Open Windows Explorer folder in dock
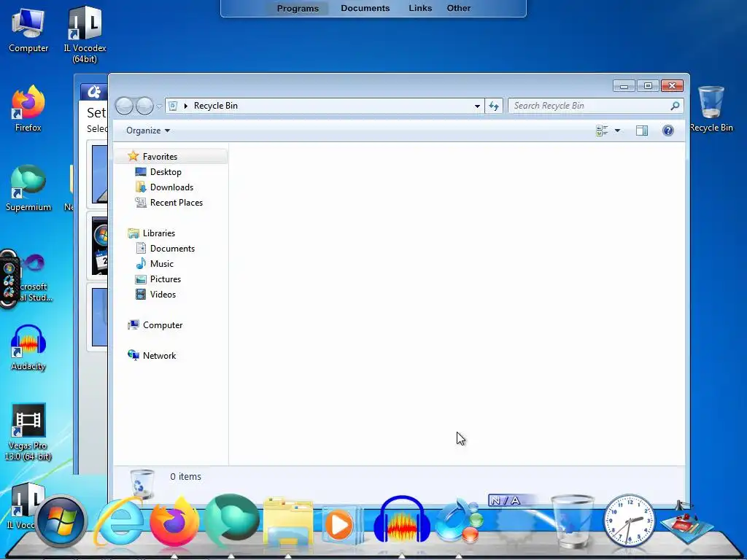Viewport: 747px width, 560px height. [287, 522]
